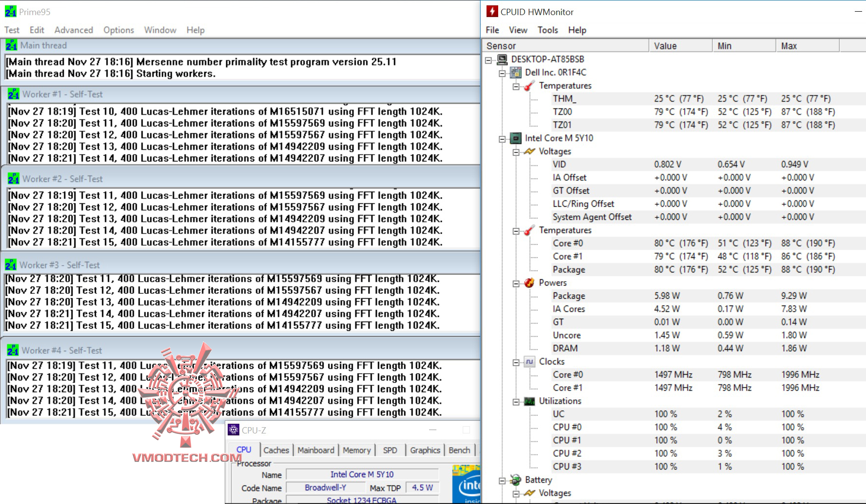This screenshot has height=504, width=866.
Task: Click the Prime95 application icon in title bar
Action: [x=10, y=12]
